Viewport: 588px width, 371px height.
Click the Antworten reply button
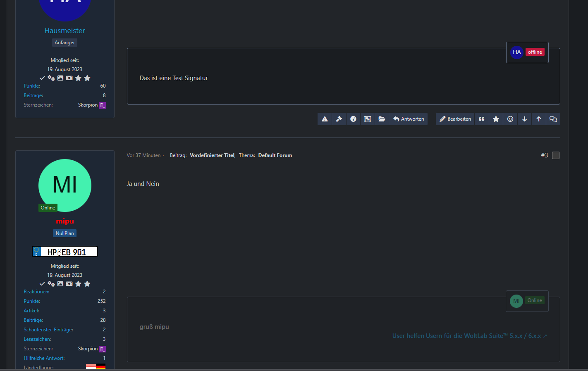click(x=409, y=119)
